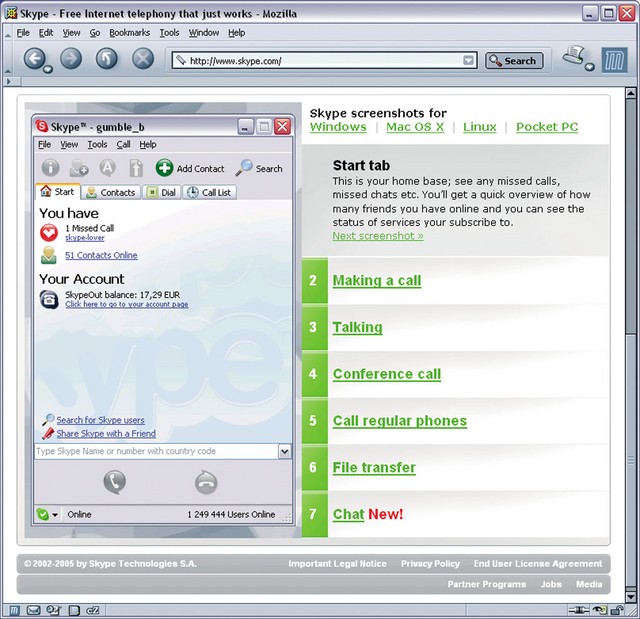The height and width of the screenshot is (619, 640).
Task: Click the Print icon in Mozilla toolbar
Action: click(575, 55)
